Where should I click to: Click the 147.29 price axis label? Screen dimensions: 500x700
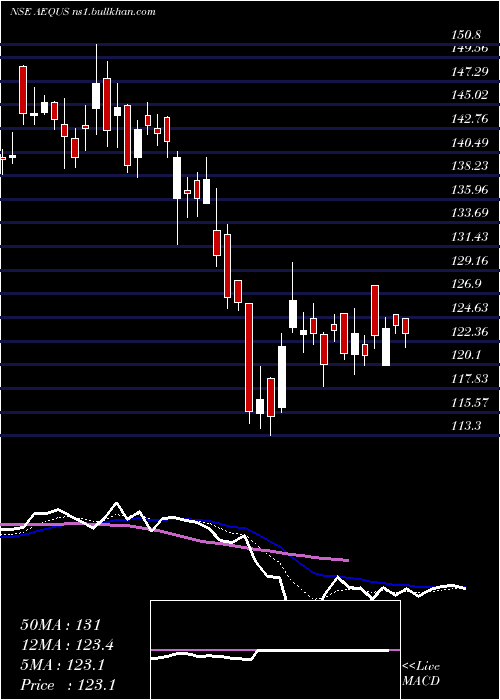tap(470, 71)
